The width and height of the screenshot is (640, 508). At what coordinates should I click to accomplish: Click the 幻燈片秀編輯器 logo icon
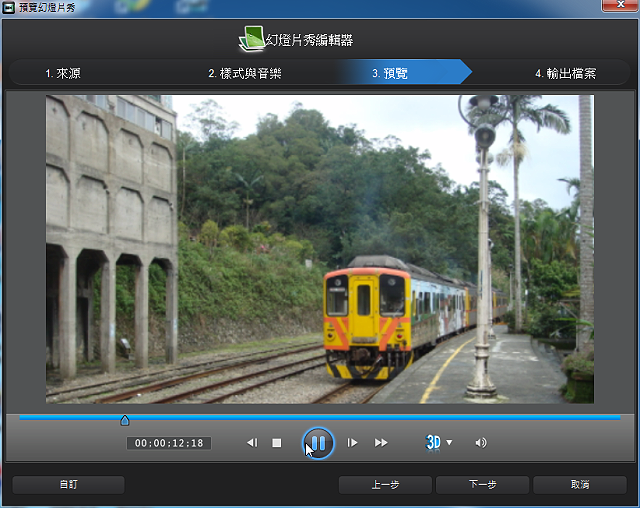[x=252, y=39]
